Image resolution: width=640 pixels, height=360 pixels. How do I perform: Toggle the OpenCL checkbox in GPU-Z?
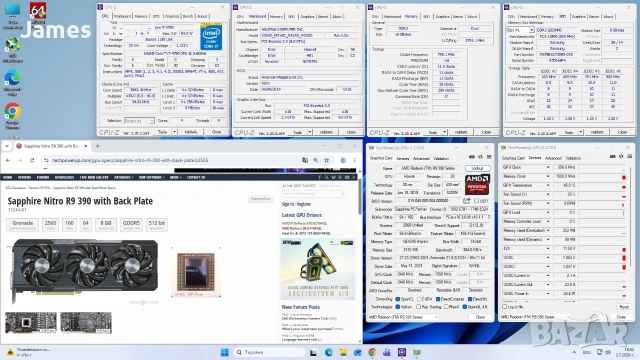(398, 299)
